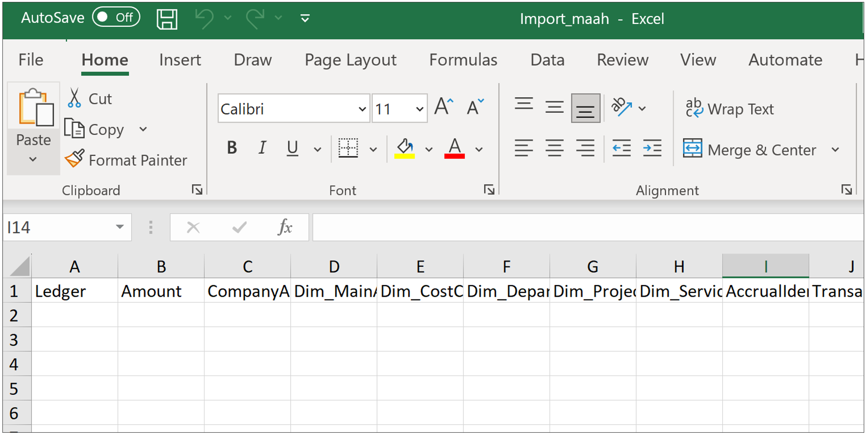Center text horizontally
The image size is (868, 437).
[x=554, y=148]
